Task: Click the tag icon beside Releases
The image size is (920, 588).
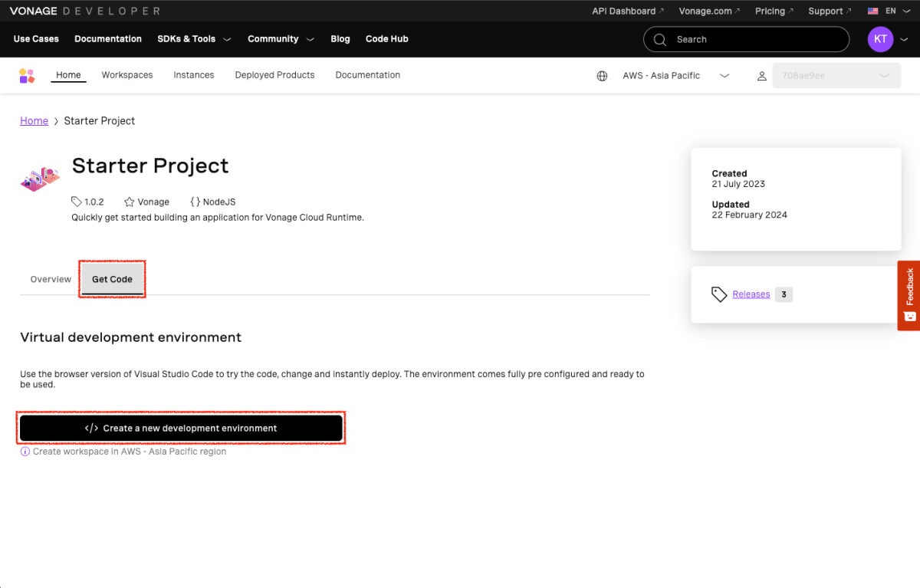Action: pos(719,294)
